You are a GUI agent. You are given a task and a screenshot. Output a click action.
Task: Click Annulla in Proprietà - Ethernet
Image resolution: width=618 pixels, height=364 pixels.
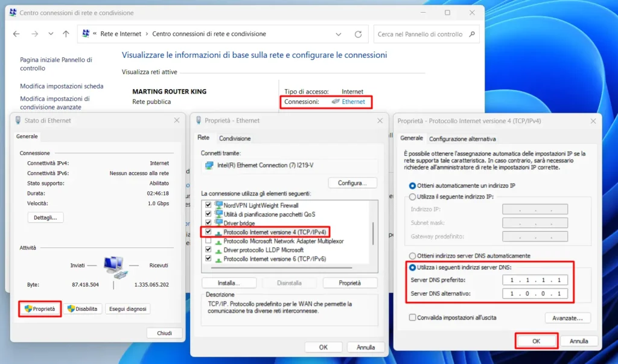pyautogui.click(x=366, y=347)
